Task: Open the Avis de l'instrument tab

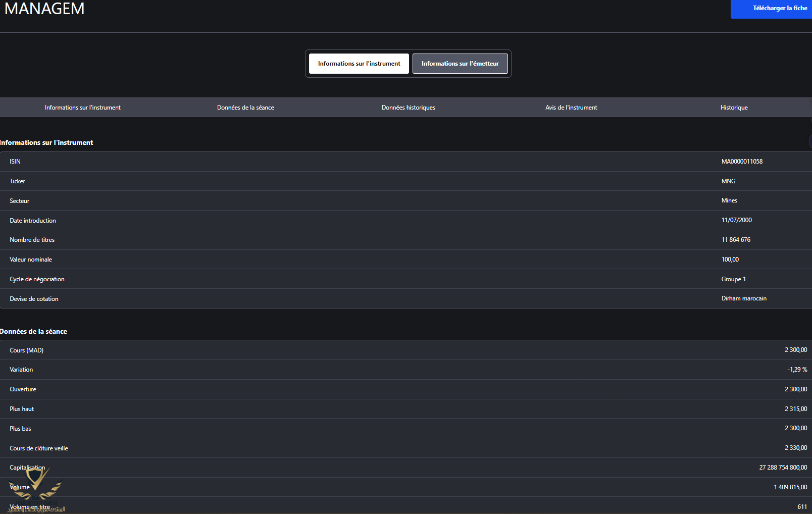Action: [571, 108]
